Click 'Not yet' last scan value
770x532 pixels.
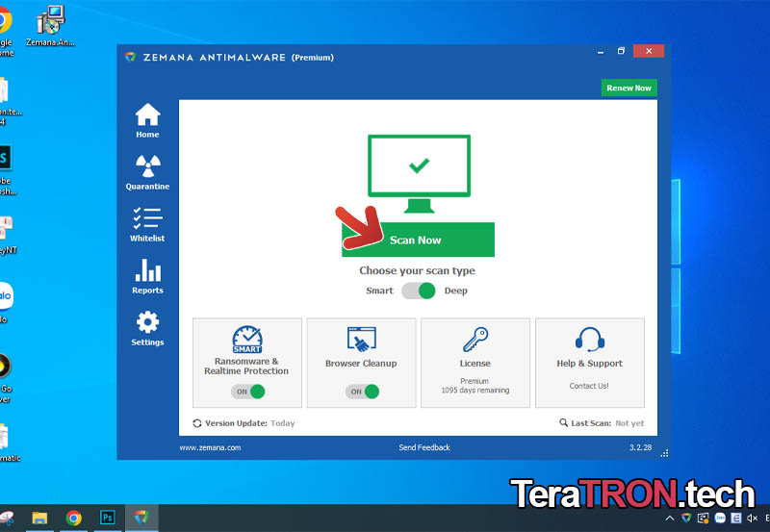coord(629,423)
